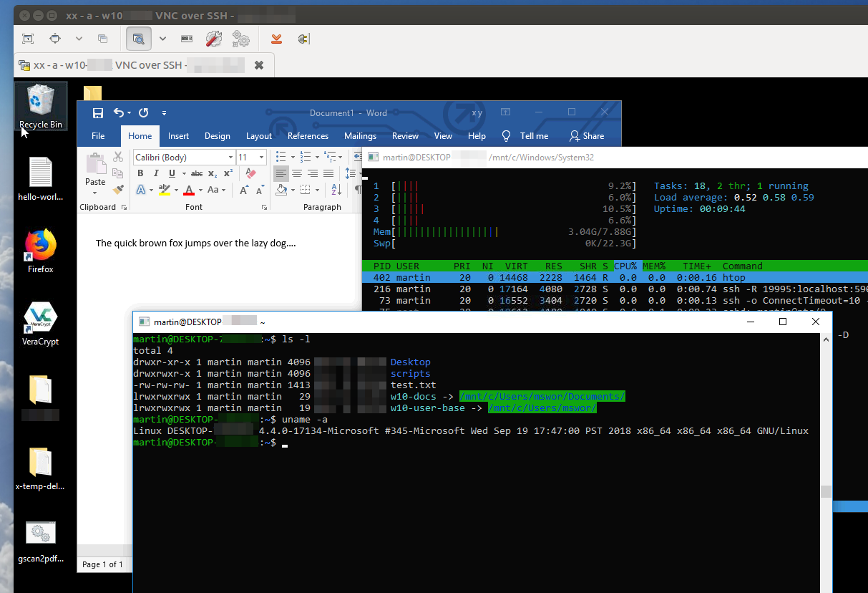The width and height of the screenshot is (868, 593).
Task: Click the Underline U button
Action: pos(172,173)
